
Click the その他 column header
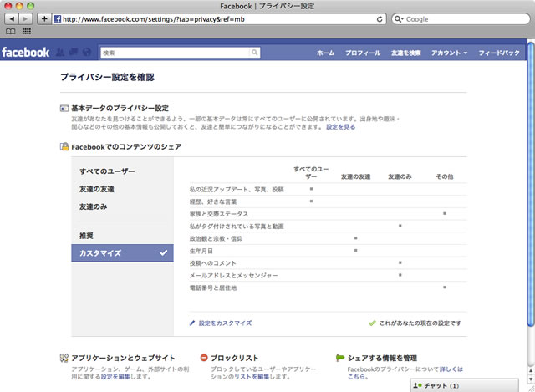[445, 176]
